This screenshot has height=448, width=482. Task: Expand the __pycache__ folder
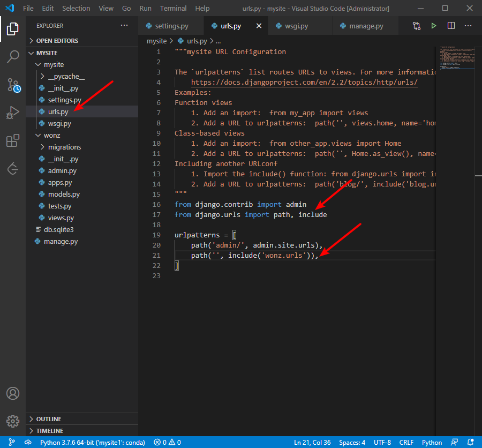(x=82, y=76)
